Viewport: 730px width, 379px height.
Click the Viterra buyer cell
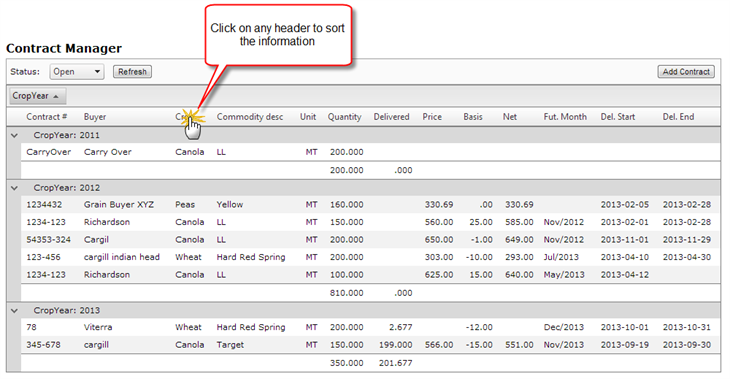[98, 327]
